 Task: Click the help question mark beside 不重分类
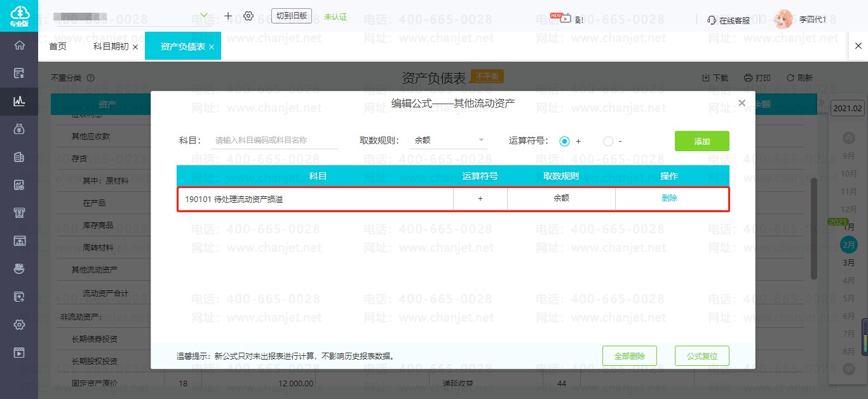90,78
